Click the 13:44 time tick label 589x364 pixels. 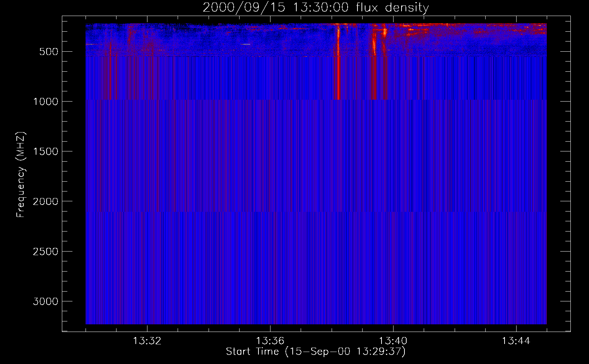pos(516,341)
